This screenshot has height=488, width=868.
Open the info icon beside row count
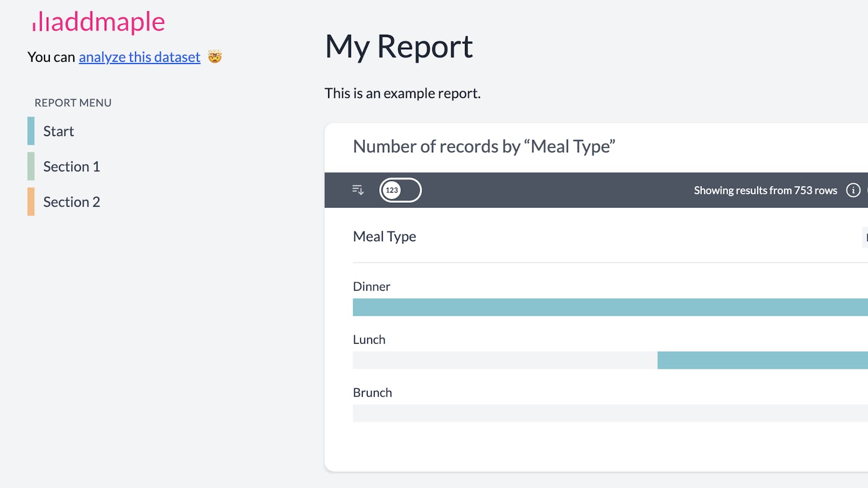point(853,190)
